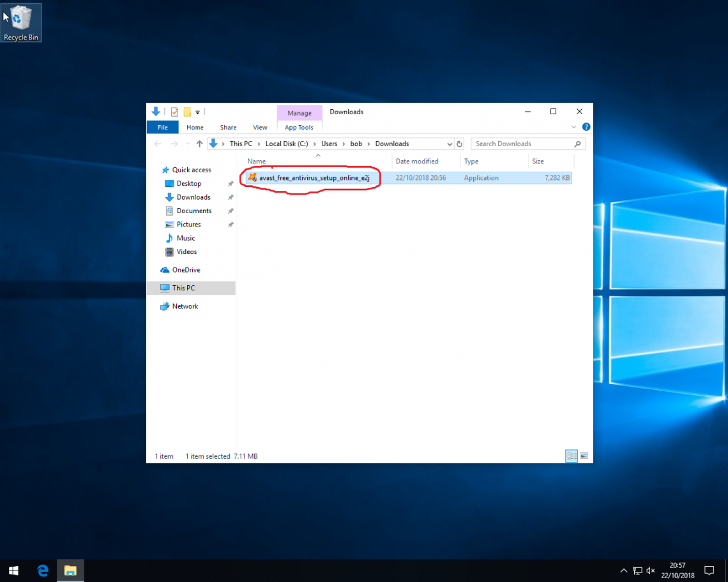
Task: Open Explorer help icon
Action: pos(586,127)
